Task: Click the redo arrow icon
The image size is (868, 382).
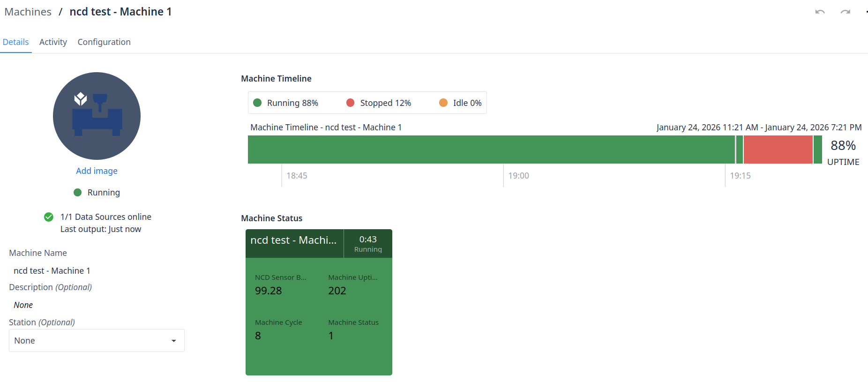Action: pos(845,12)
